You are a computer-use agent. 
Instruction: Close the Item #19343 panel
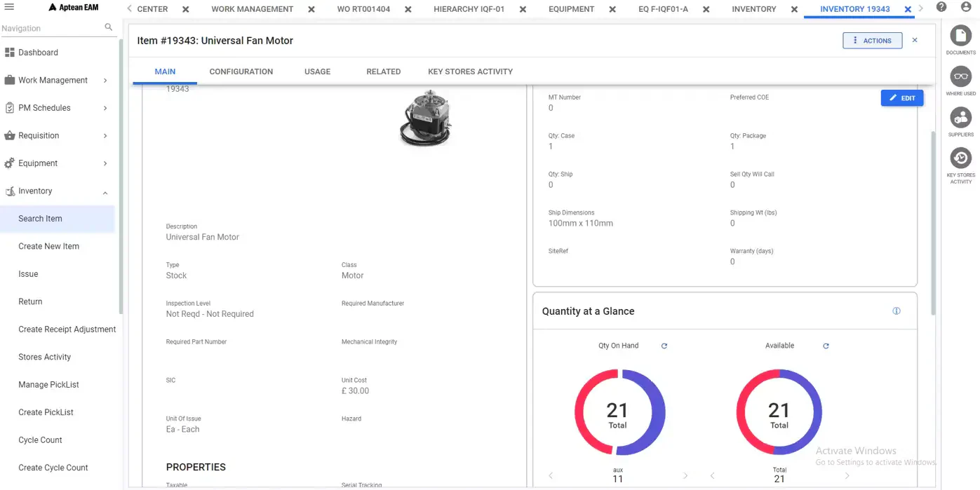tap(915, 41)
